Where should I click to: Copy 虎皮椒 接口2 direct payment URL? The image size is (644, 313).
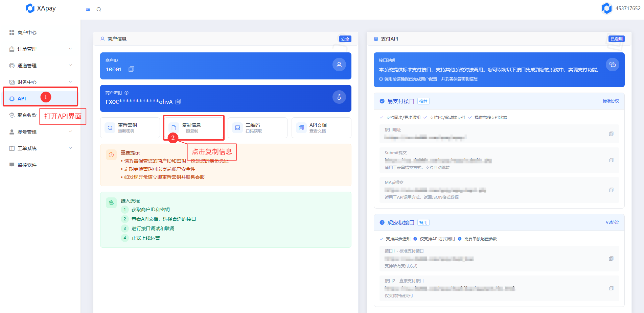(611, 288)
